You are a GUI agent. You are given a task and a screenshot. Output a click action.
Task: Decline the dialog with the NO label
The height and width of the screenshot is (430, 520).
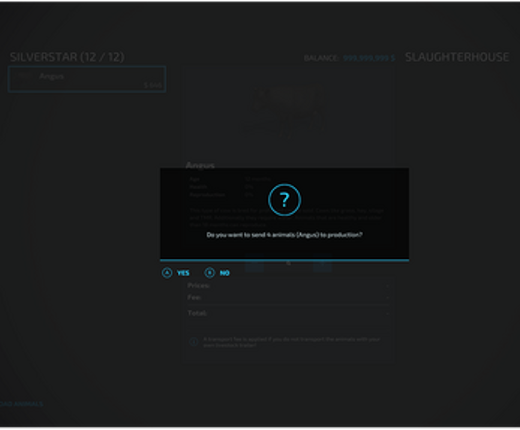[x=224, y=273]
